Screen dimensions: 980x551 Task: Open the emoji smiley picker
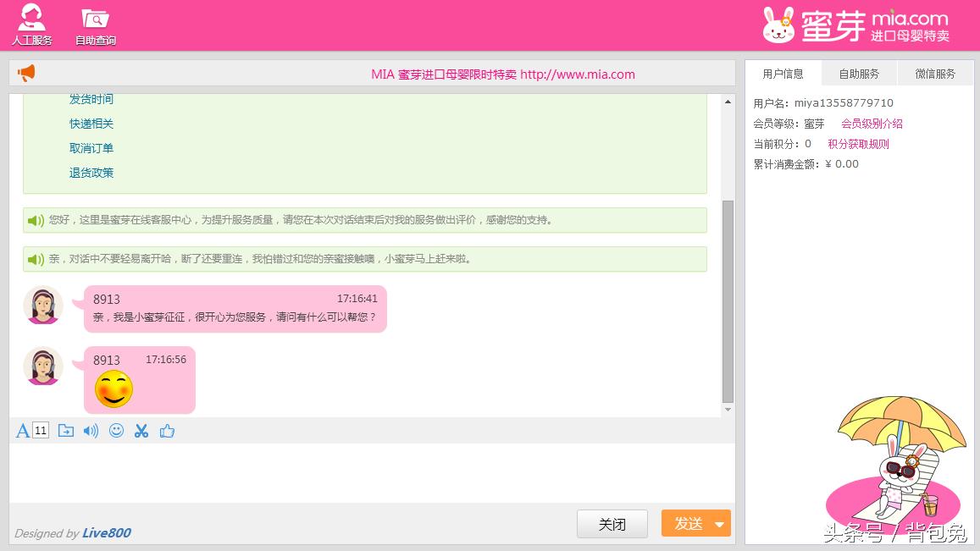[x=116, y=431]
